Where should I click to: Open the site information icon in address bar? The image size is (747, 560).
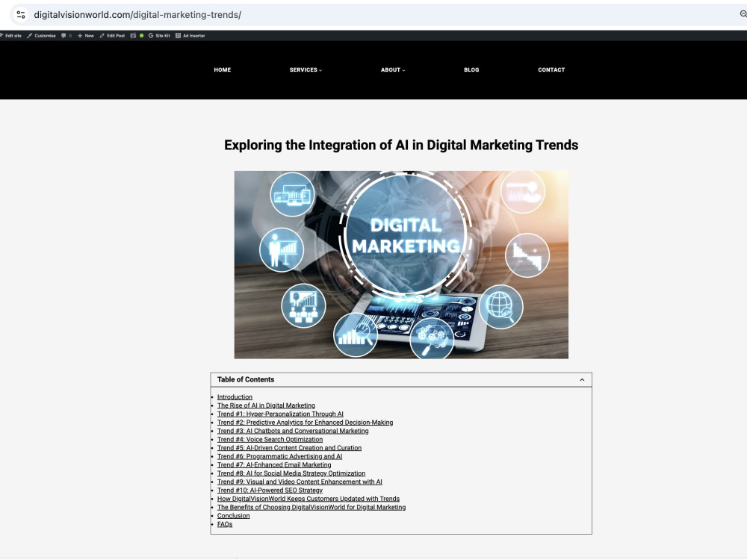[20, 15]
